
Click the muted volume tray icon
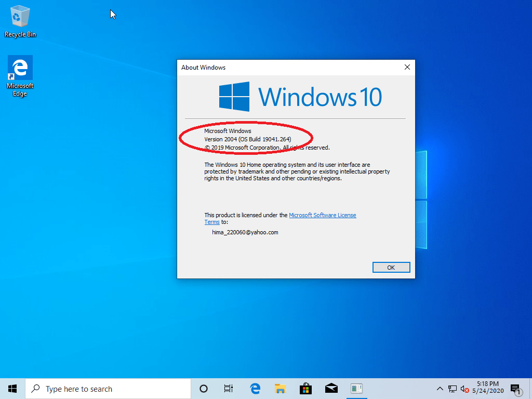[465, 389]
